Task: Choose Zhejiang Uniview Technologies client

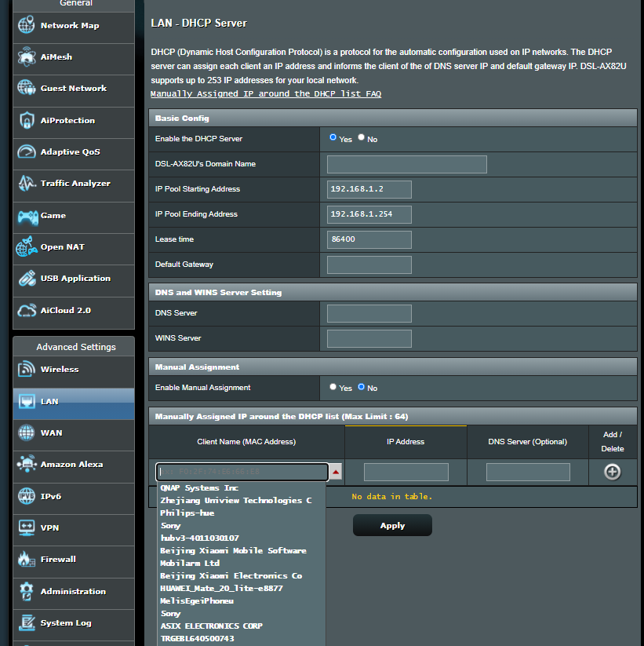Action: click(x=236, y=500)
